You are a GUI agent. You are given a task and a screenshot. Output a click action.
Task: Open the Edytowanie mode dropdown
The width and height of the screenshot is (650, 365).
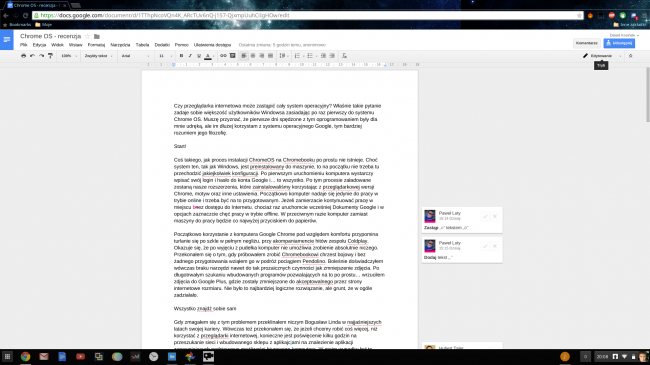(x=602, y=56)
